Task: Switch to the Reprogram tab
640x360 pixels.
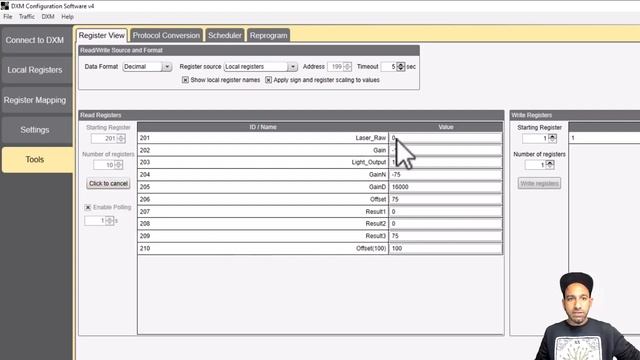Action: click(269, 36)
